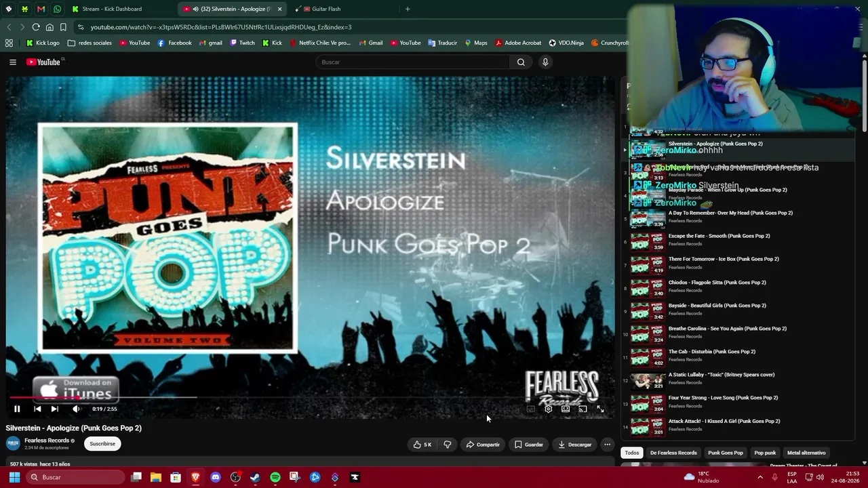Start voice search with the microphone

[x=545, y=62]
